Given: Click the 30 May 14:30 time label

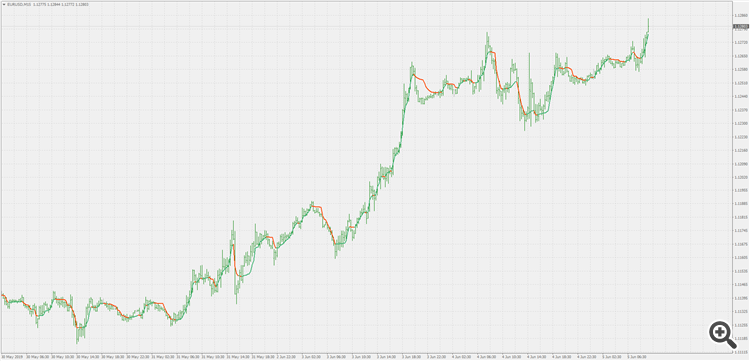Looking at the screenshot, I should click(87, 357).
